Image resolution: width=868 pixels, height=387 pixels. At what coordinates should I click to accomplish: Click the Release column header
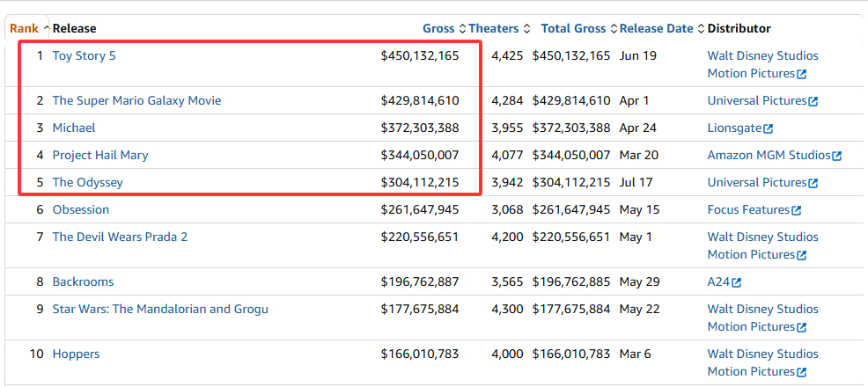74,29
